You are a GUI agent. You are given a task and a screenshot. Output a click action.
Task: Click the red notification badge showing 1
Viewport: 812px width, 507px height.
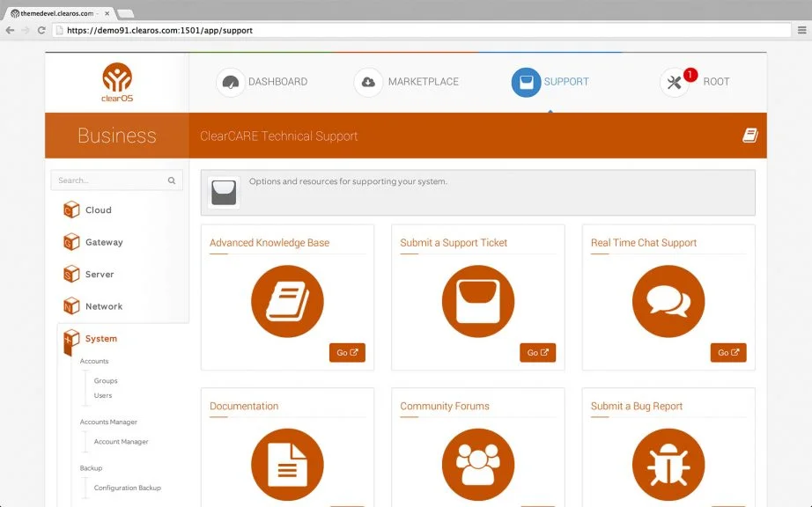pos(690,75)
